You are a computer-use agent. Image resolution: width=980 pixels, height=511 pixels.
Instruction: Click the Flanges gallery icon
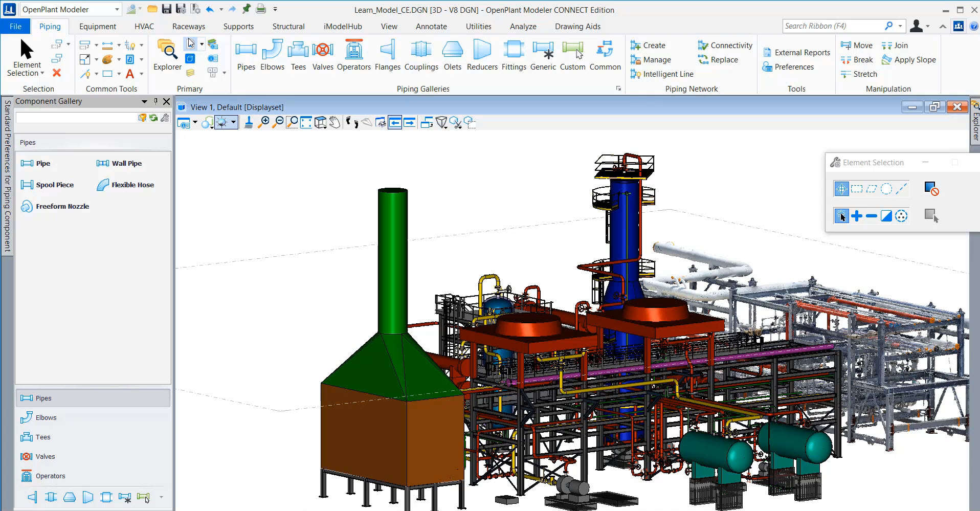[x=387, y=55]
